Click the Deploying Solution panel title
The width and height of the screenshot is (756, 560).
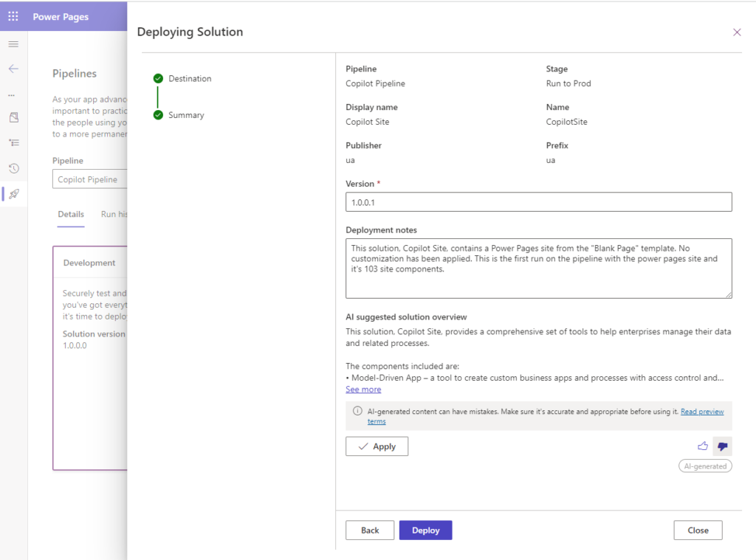pyautogui.click(x=190, y=32)
